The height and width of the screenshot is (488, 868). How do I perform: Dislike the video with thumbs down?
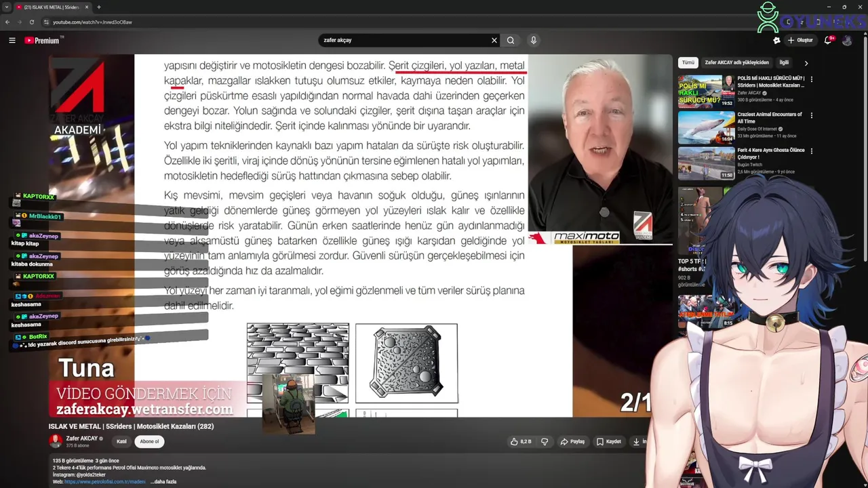[545, 441]
